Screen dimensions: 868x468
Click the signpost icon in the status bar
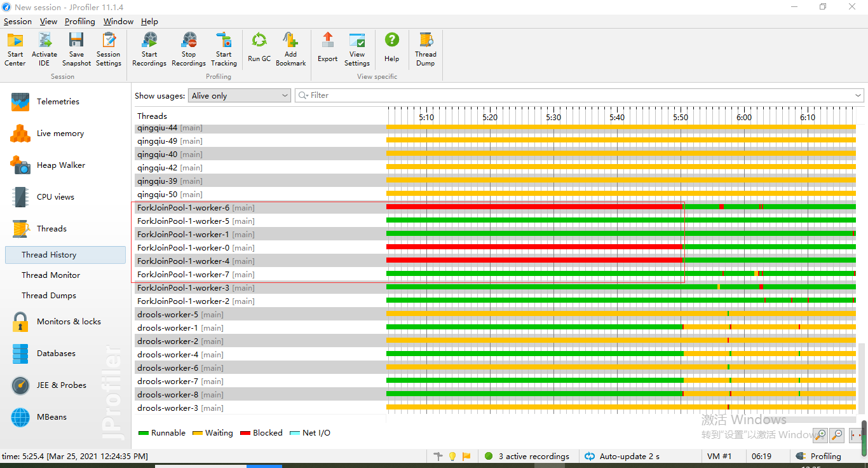click(x=438, y=457)
